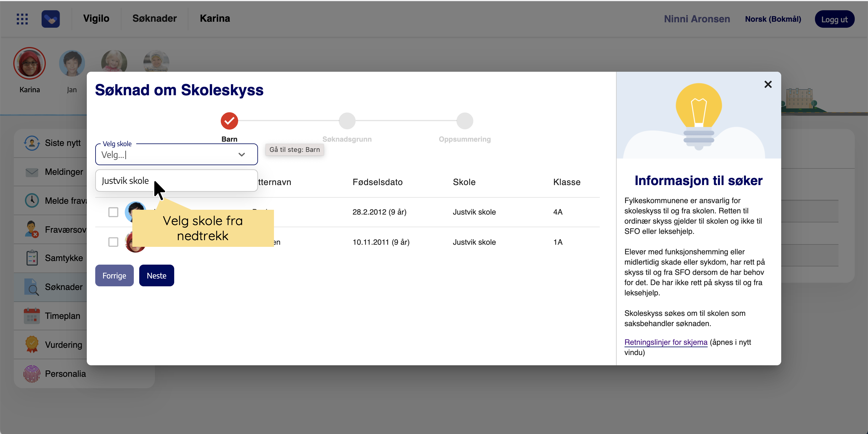The image size is (868, 434).
Task: Click the Timeplan calendar icon
Action: (32, 316)
